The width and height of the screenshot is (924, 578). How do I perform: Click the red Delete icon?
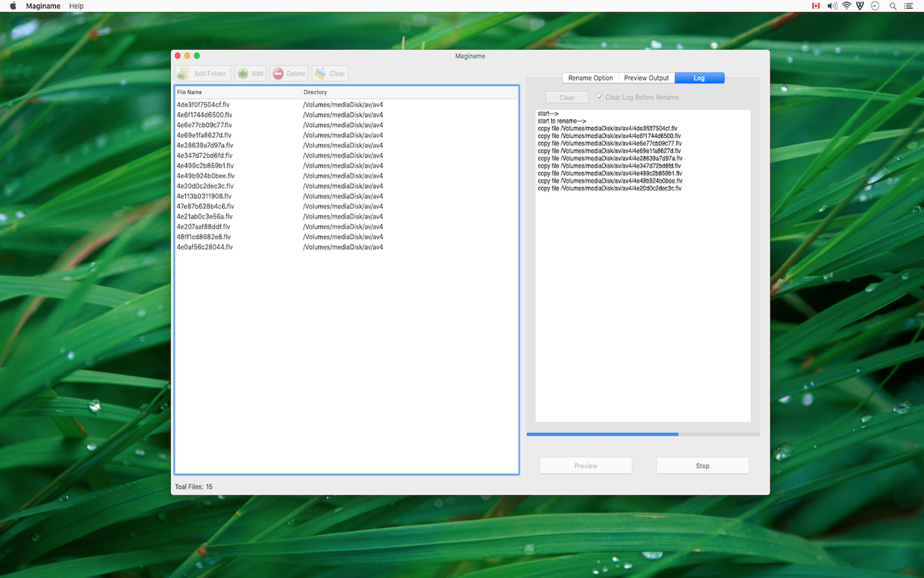pos(278,73)
